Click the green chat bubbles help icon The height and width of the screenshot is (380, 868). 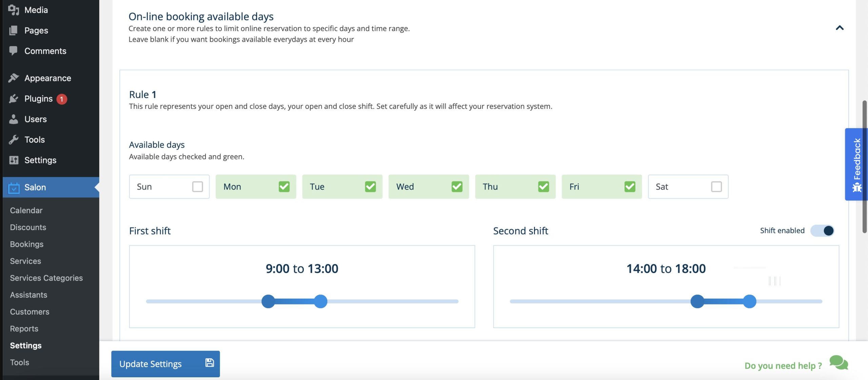pyautogui.click(x=839, y=363)
